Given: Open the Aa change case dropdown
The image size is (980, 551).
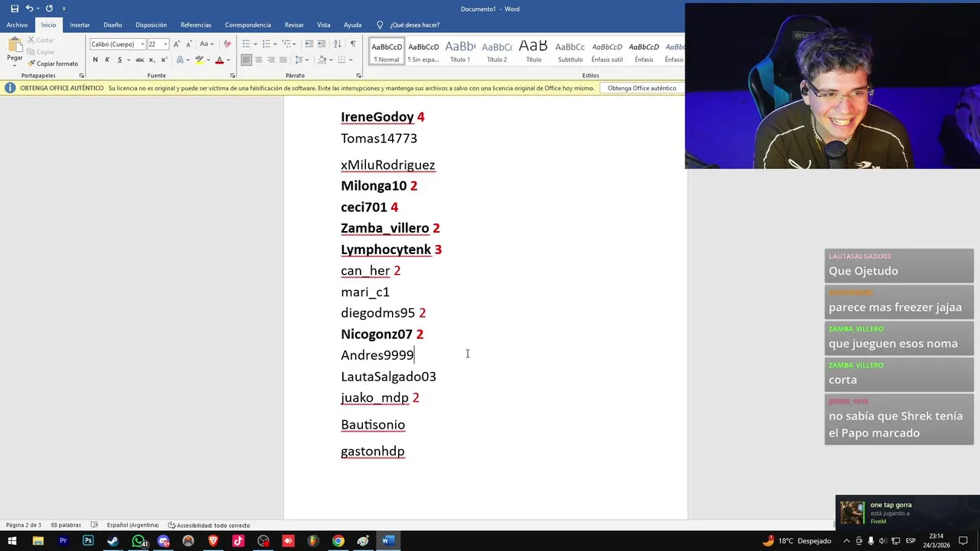Looking at the screenshot, I should pos(206,44).
